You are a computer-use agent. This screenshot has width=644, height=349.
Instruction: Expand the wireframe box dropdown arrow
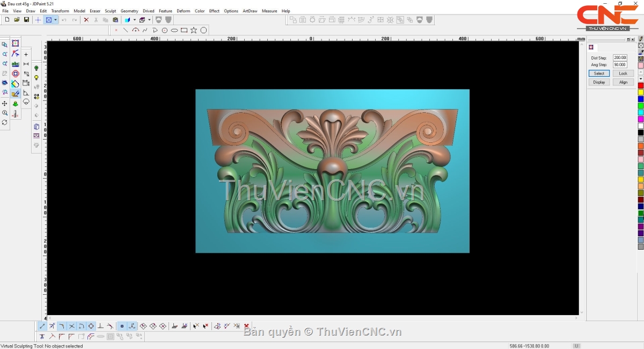[x=149, y=20]
